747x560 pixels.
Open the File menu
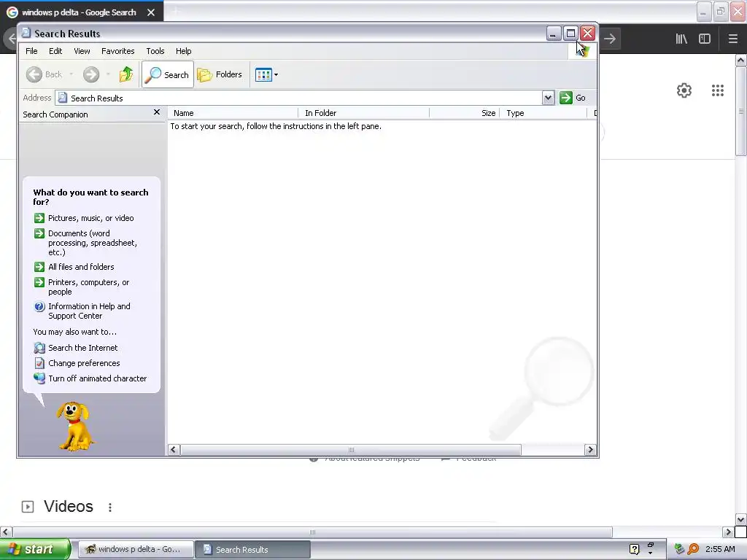31,51
